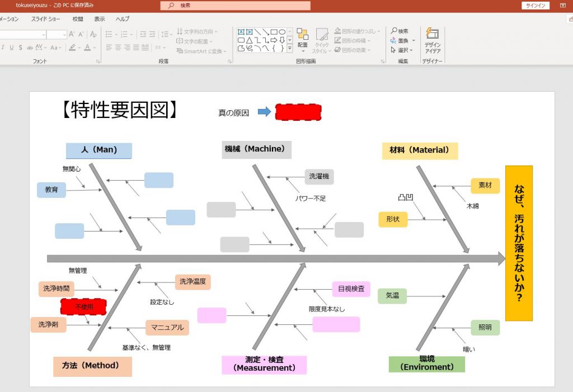Click the 検索 find icon in editing group
Viewport: 573px width, 392px height.
point(399,31)
